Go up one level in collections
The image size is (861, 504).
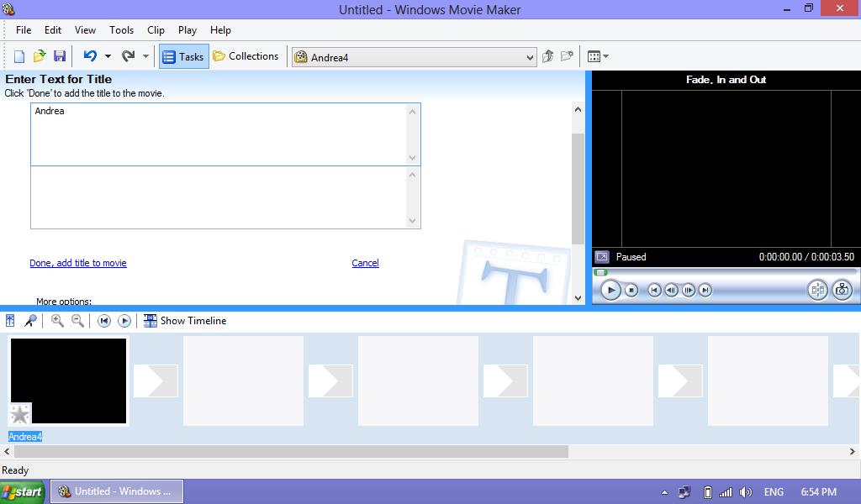pos(547,56)
